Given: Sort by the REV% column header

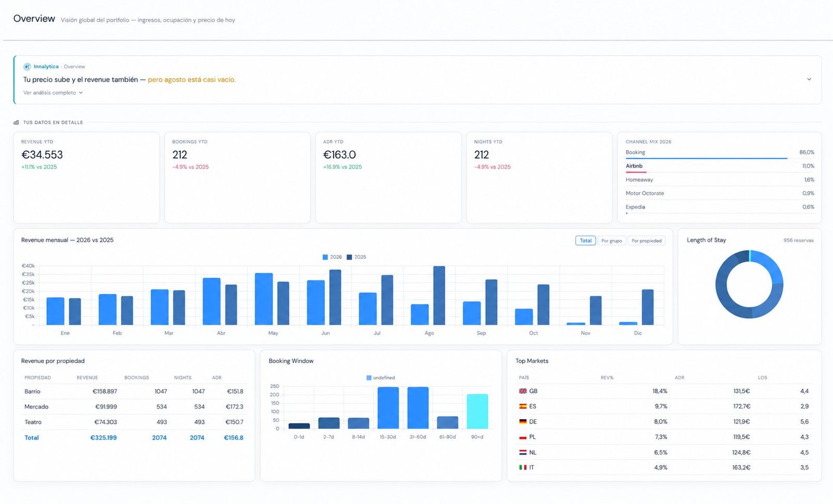Looking at the screenshot, I should click(x=607, y=378).
